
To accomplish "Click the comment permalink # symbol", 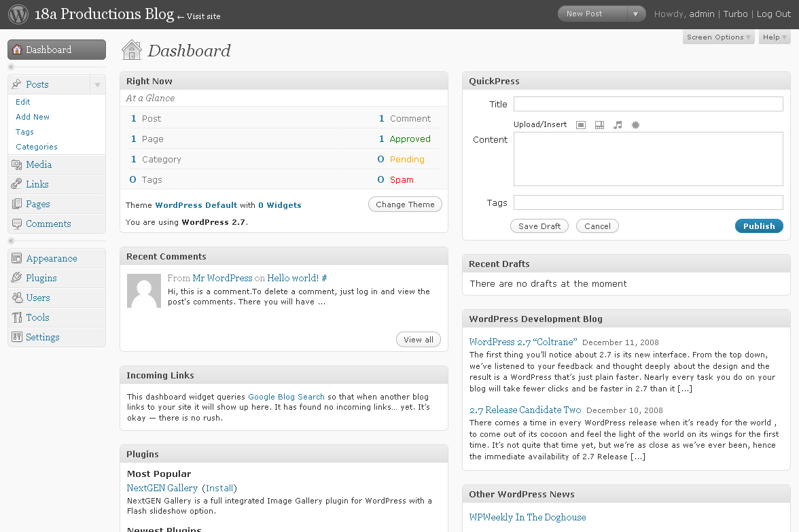I will coord(324,279).
